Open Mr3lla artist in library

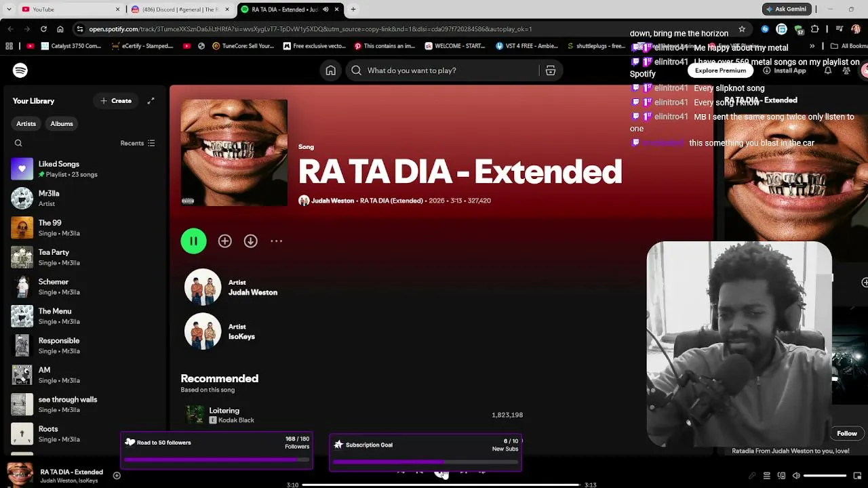85,198
